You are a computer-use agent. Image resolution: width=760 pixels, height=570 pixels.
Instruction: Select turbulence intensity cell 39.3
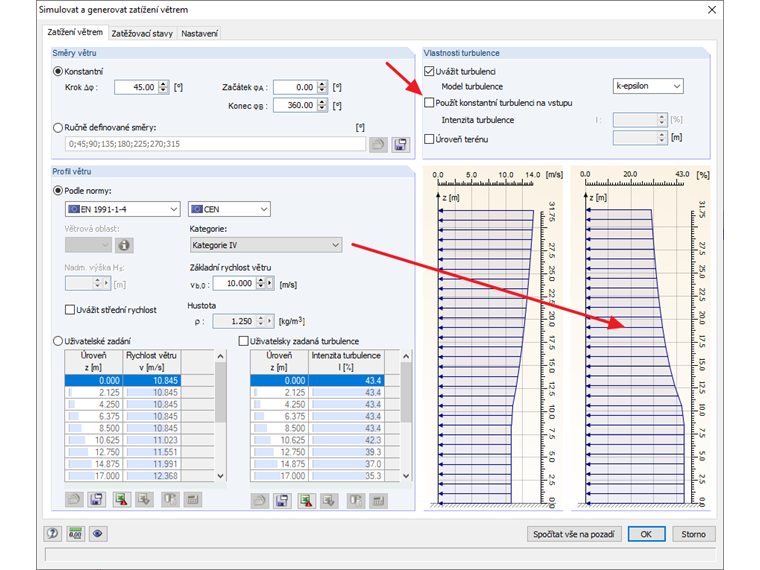(347, 452)
